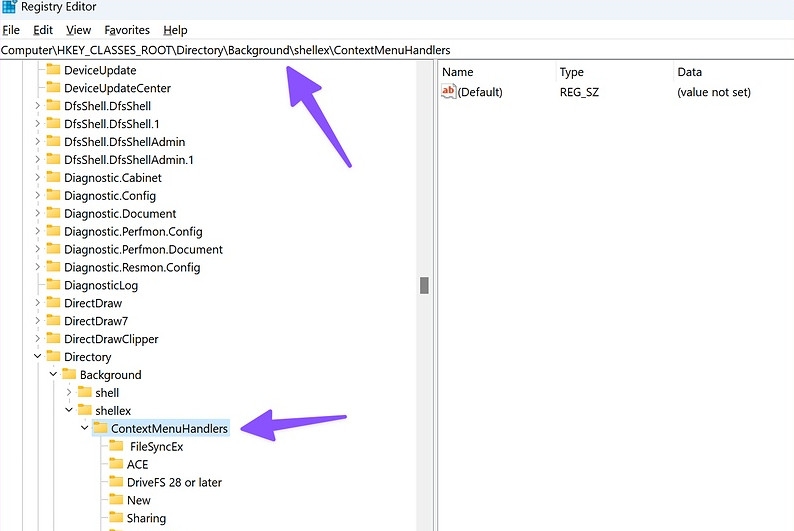Select the 'New' key under ContextMenuHandlers
The image size is (794, 531).
coord(139,500)
